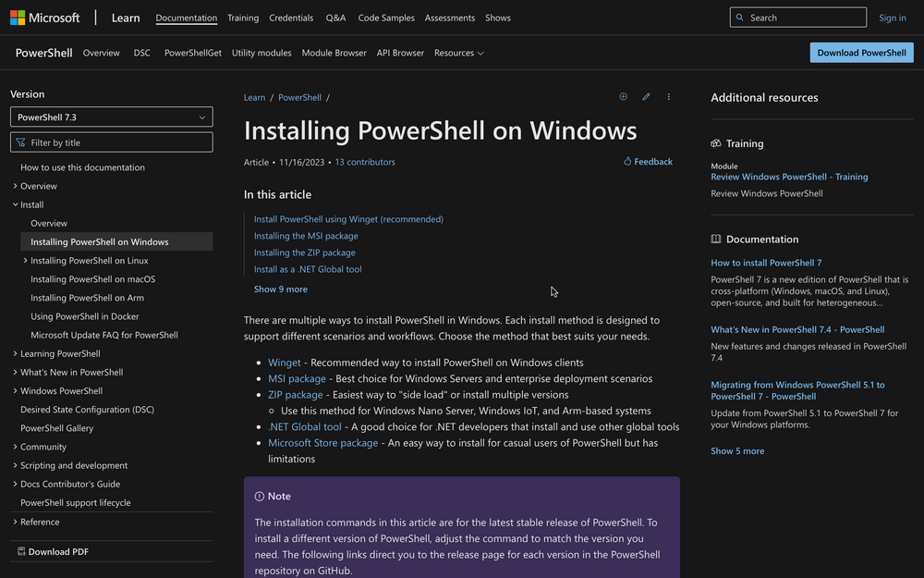Click the Download PDF icon in the sidebar
The height and width of the screenshot is (578, 924).
[x=19, y=551]
